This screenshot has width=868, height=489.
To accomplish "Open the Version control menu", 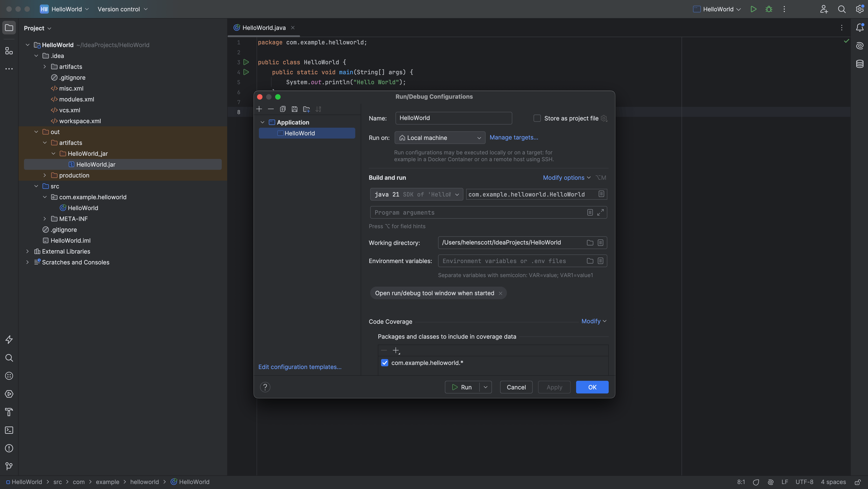I will pos(122,9).
